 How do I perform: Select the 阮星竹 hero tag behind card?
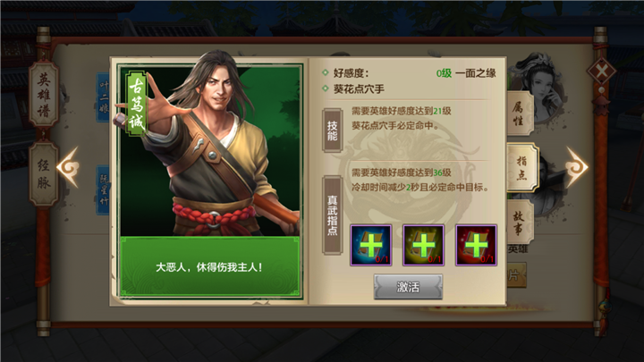tap(103, 189)
